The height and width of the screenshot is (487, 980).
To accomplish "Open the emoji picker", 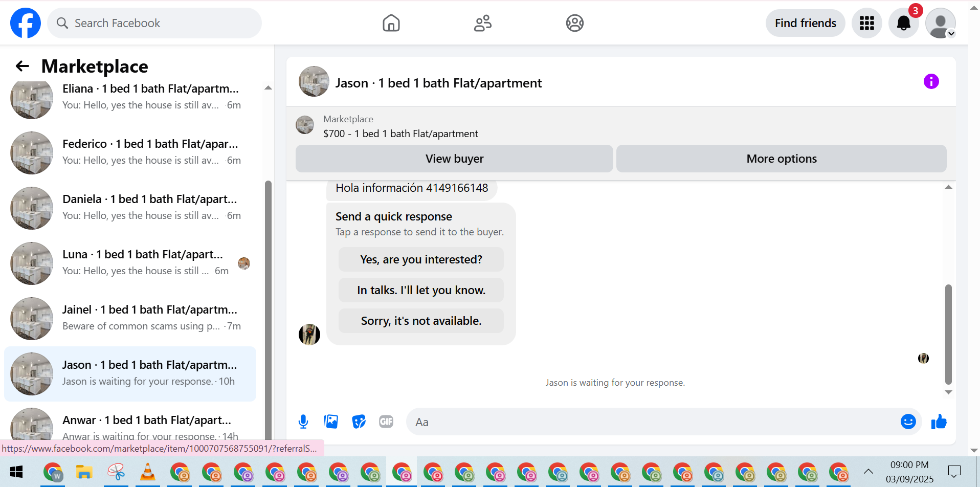I will 908,422.
